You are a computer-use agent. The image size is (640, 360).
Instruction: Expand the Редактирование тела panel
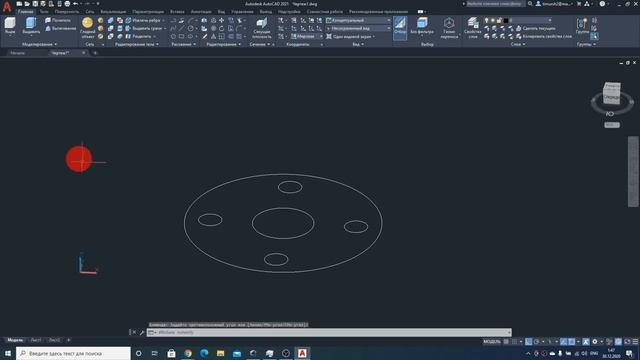click(x=137, y=44)
